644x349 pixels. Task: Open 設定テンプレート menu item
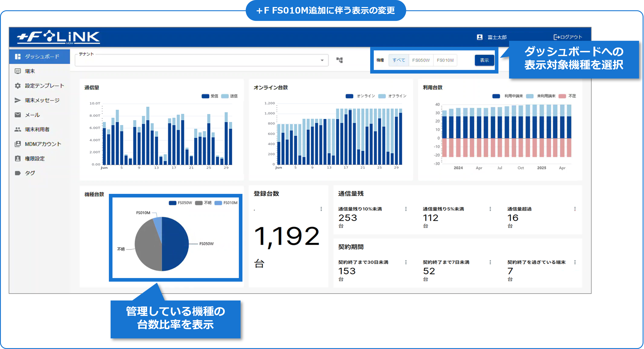39,86
